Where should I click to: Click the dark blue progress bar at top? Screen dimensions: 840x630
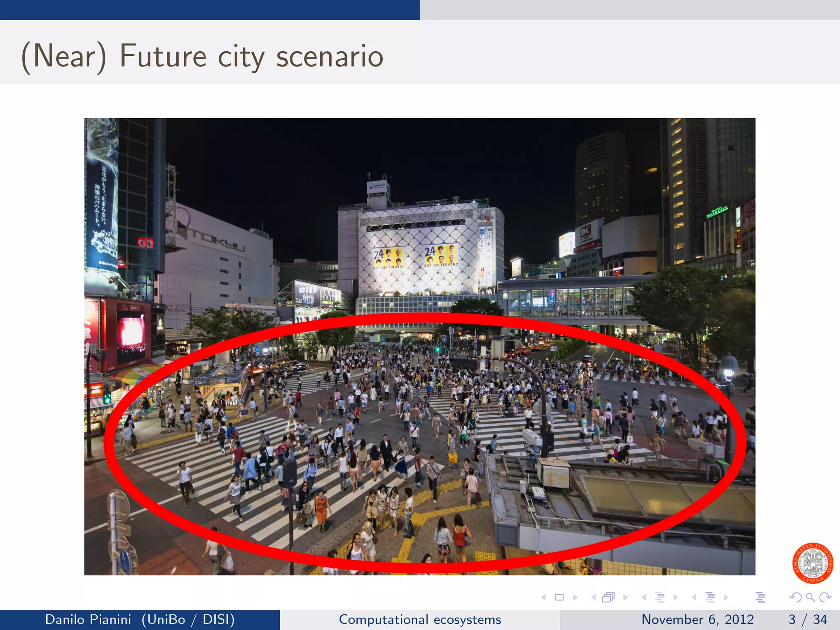(x=210, y=9)
